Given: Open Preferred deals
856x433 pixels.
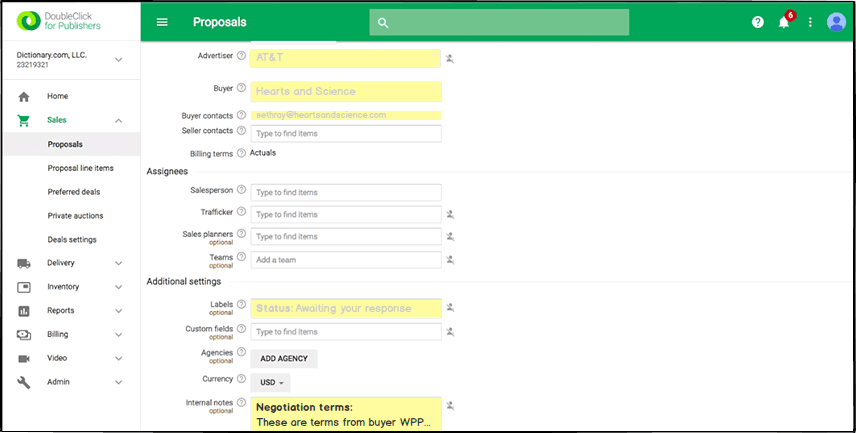Looking at the screenshot, I should (x=74, y=192).
